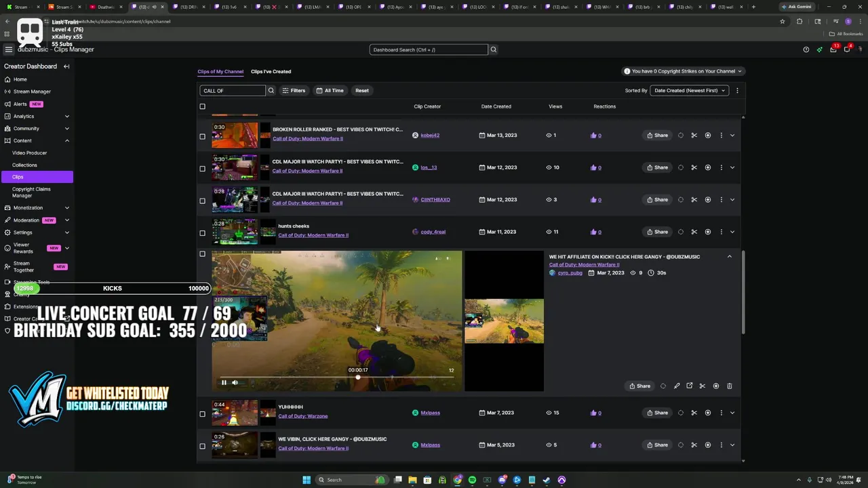
Task: Select the hunts cheeks clip checkbox
Action: [x=202, y=233]
